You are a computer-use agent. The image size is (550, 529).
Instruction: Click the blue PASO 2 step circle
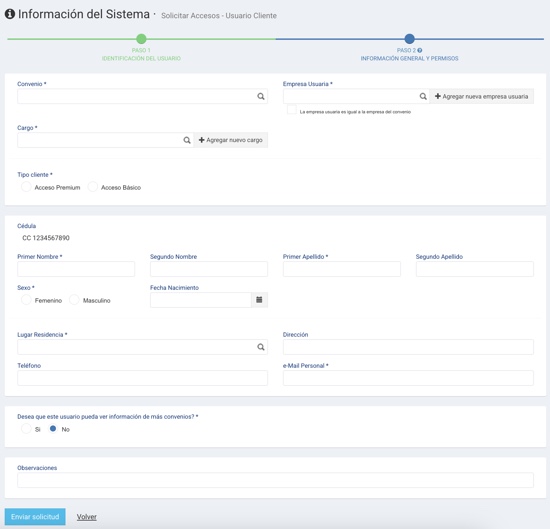coord(409,39)
